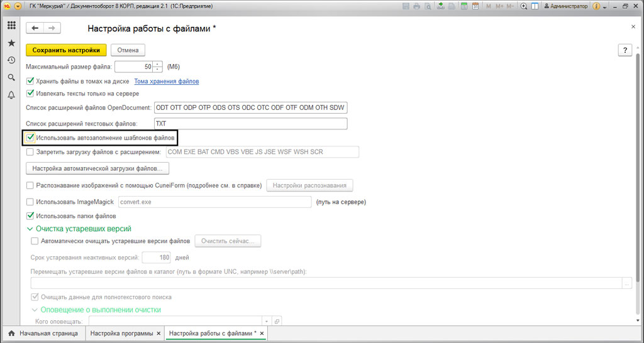Toggle 'Использовать автозаполнение шаблонов файлов' checkbox
The image size is (644, 343).
click(30, 137)
